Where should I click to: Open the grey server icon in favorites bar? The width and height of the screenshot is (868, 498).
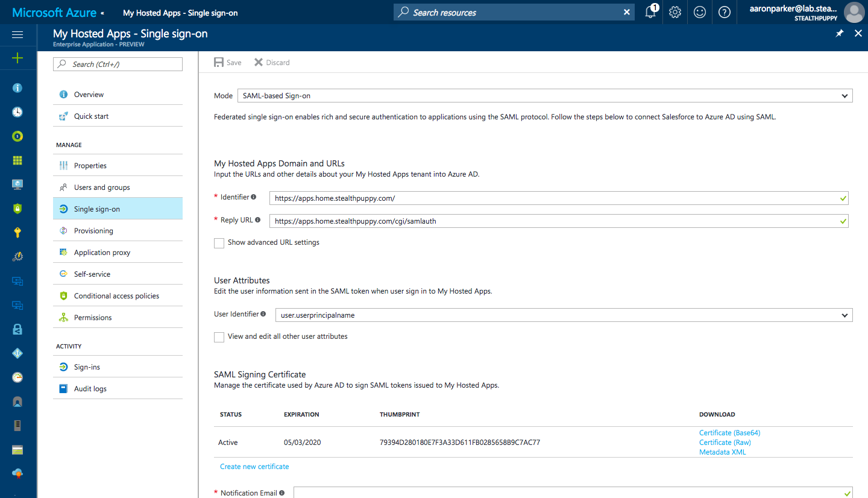click(17, 426)
